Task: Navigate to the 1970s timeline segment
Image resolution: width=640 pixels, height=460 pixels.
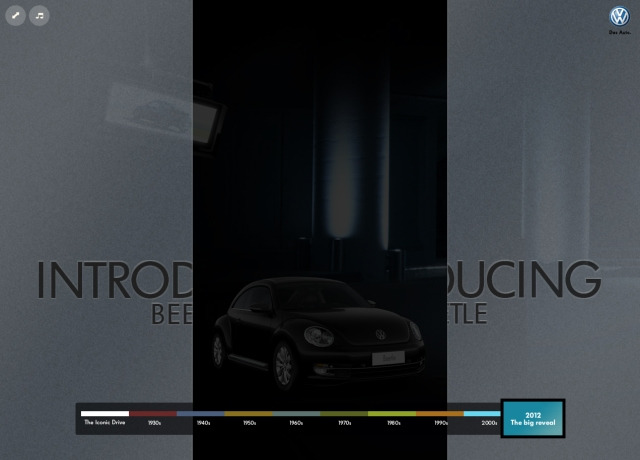Action: pyautogui.click(x=344, y=418)
